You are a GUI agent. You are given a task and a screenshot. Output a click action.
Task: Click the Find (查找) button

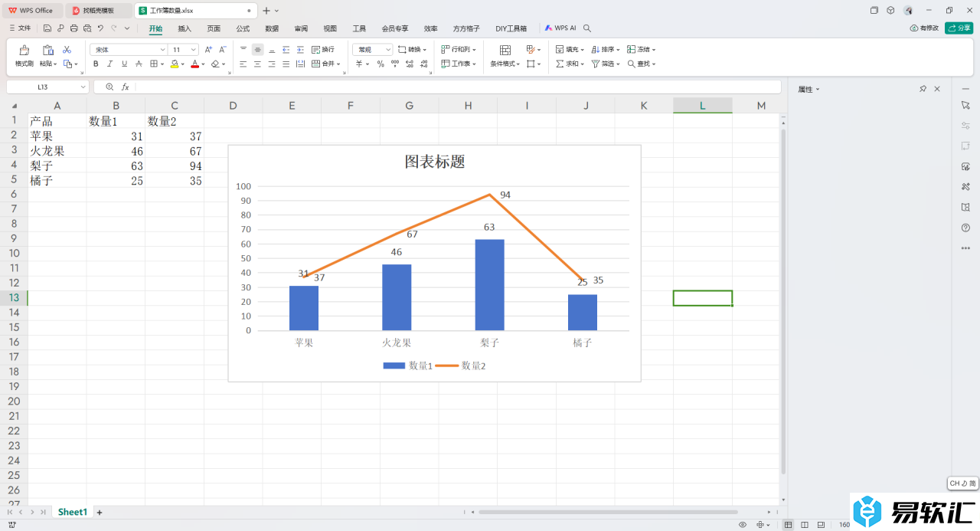click(642, 64)
